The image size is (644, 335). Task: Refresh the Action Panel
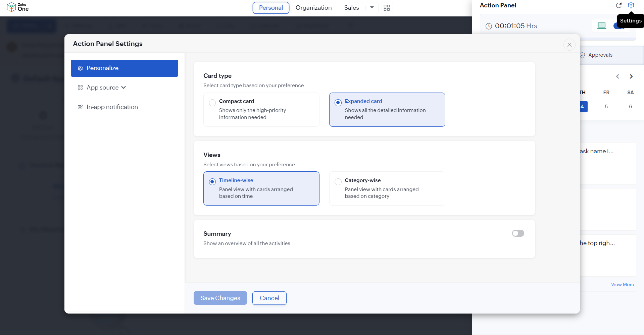pos(618,5)
